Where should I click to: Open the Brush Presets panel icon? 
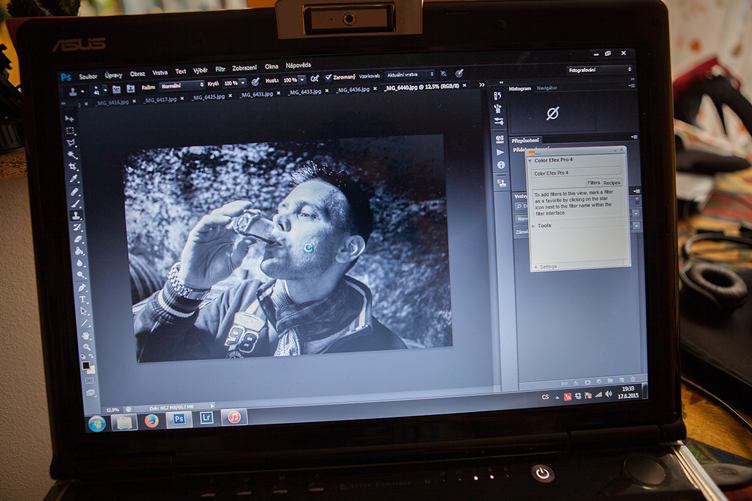(498, 109)
